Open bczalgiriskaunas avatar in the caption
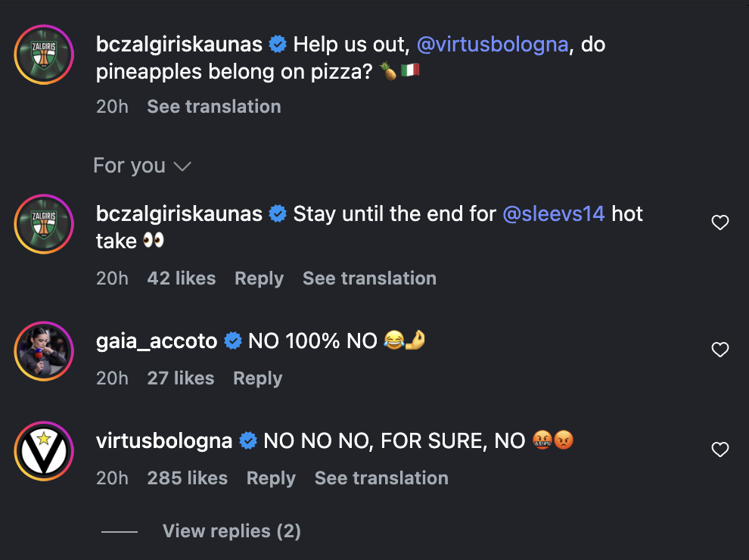This screenshot has height=560, width=749. pyautogui.click(x=44, y=54)
